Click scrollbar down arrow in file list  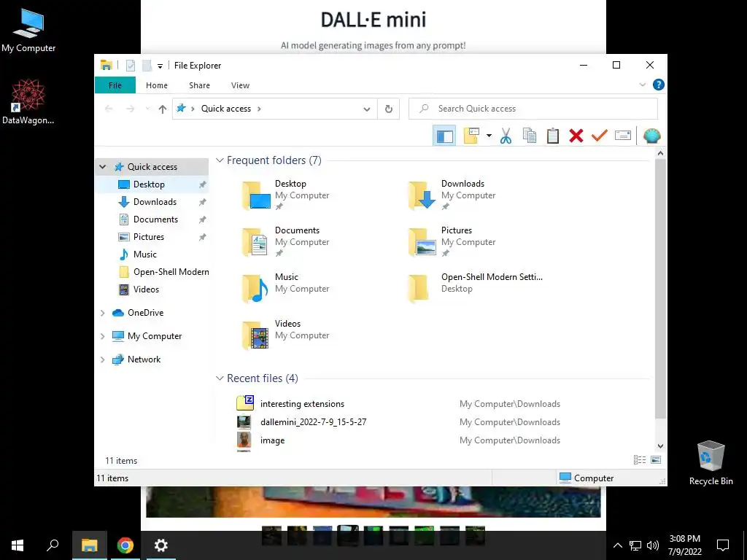pyautogui.click(x=660, y=447)
